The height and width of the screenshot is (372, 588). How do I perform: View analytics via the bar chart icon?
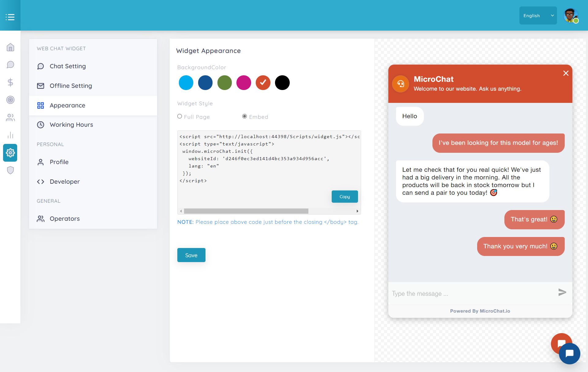pyautogui.click(x=10, y=135)
